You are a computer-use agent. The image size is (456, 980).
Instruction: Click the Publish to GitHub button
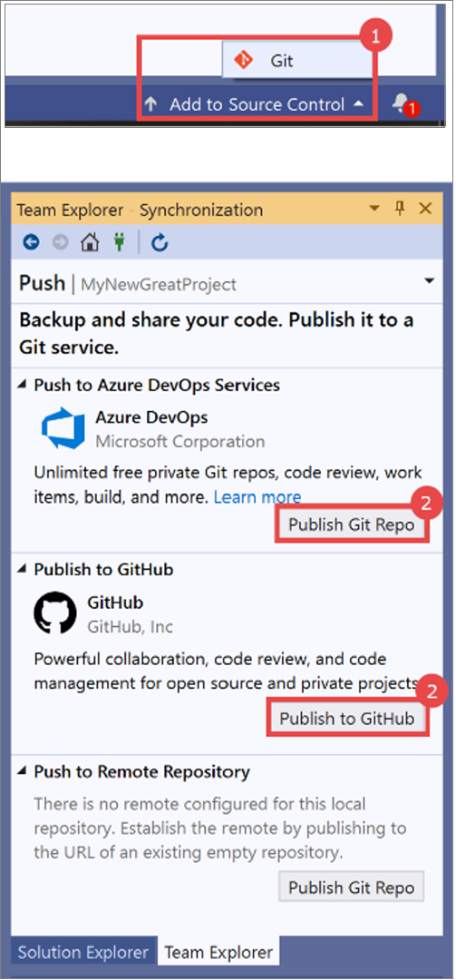[346, 719]
